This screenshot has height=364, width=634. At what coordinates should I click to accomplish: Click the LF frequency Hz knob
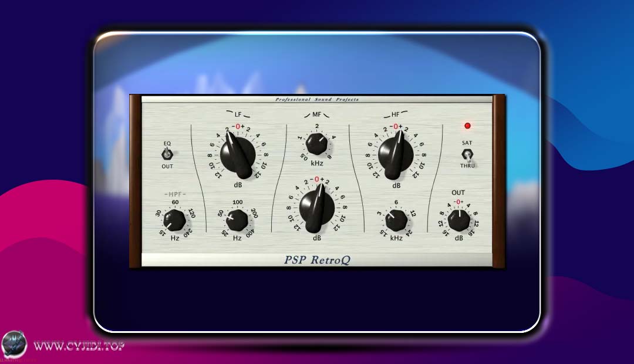pyautogui.click(x=237, y=220)
